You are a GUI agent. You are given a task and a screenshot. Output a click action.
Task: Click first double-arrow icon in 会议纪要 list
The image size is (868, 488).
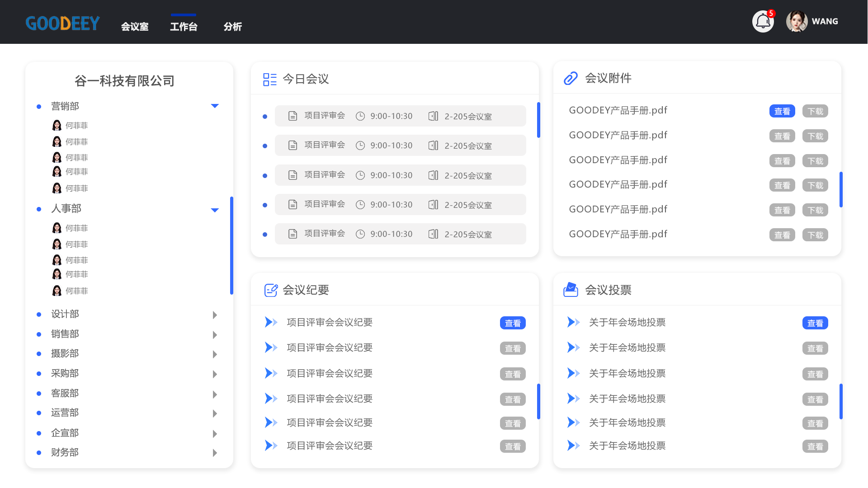(x=271, y=322)
